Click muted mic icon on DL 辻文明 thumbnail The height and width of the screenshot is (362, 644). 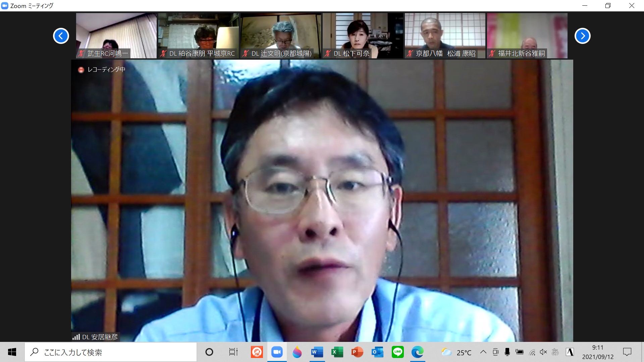click(x=246, y=53)
